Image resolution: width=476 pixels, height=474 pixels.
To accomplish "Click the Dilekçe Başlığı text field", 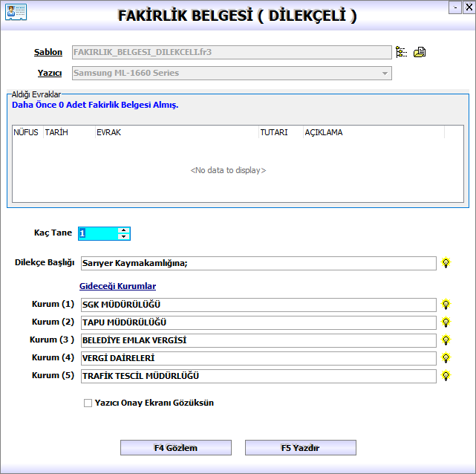I will (x=258, y=263).
